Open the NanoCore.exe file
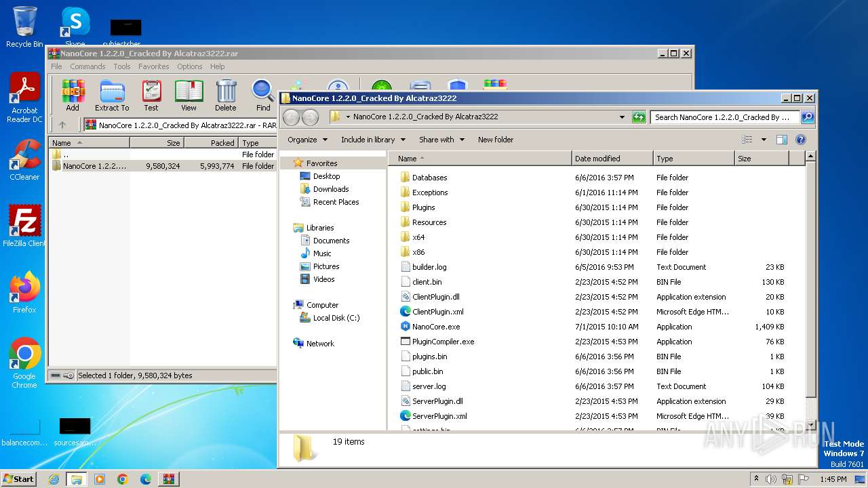Image resolution: width=868 pixels, height=488 pixels. click(x=436, y=327)
